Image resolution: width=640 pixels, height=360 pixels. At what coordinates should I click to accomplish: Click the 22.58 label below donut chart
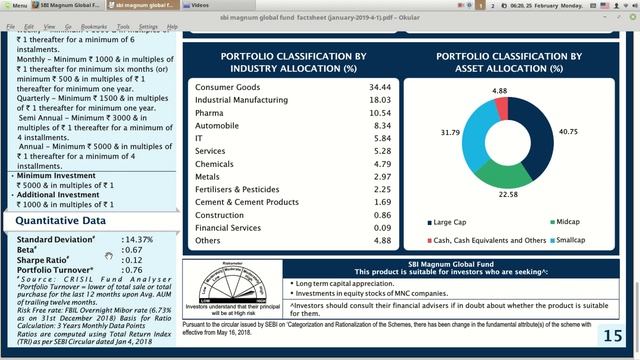tap(508, 195)
